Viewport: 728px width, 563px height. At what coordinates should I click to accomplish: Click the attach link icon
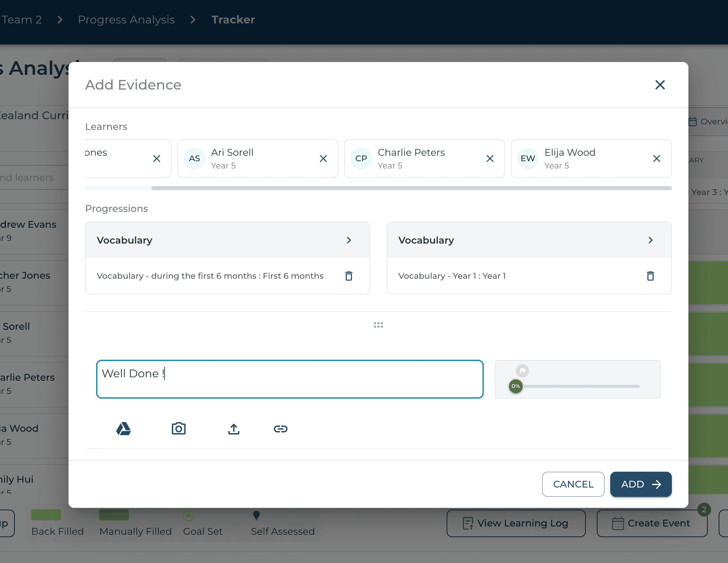(280, 429)
